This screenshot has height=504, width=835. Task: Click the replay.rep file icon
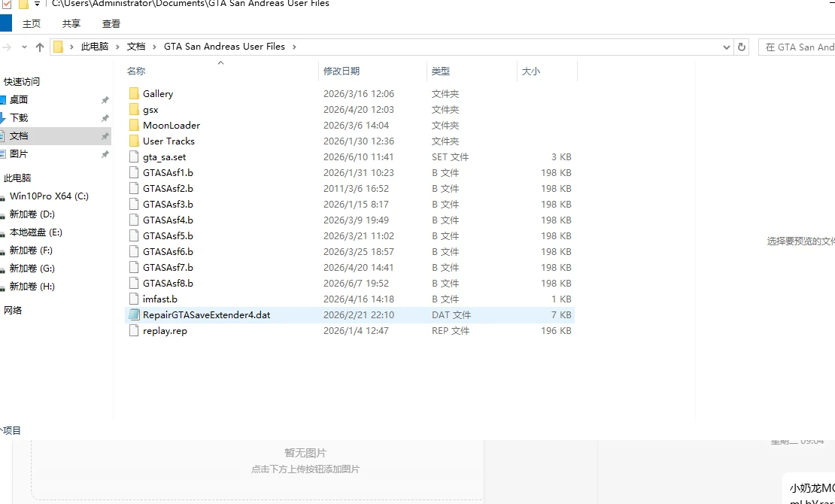coord(134,331)
